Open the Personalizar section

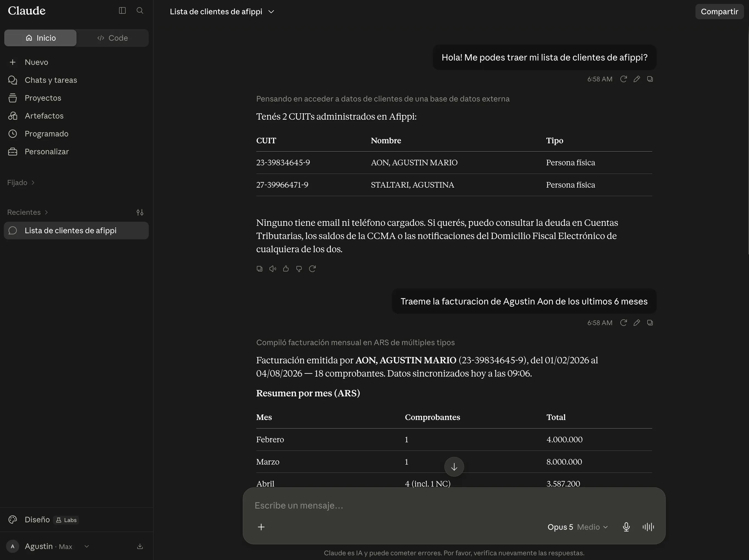pos(76,152)
